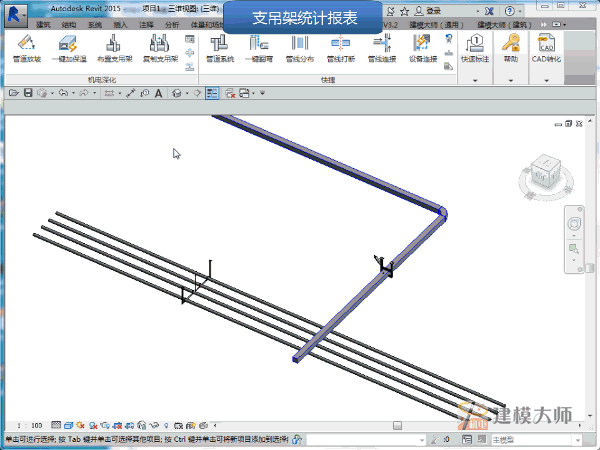Open the 管线分布 pipeline distribution tool
600x450 pixels.
pos(300,48)
